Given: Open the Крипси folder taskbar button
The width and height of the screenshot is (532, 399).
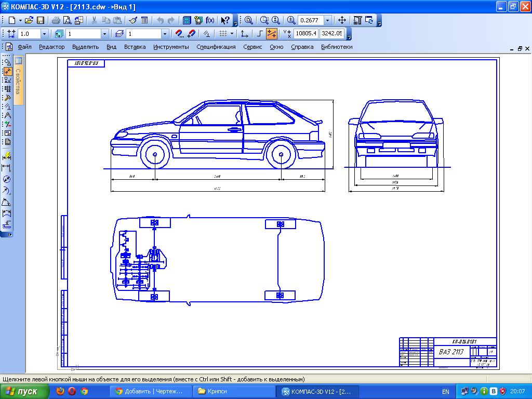Looking at the screenshot, I should point(233,392).
